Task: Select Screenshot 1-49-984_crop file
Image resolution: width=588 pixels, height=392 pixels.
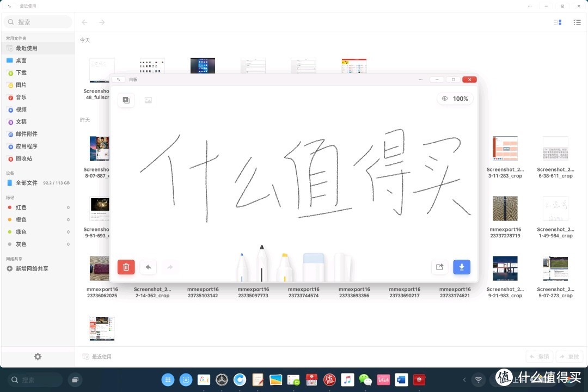Action: pyautogui.click(x=555, y=217)
